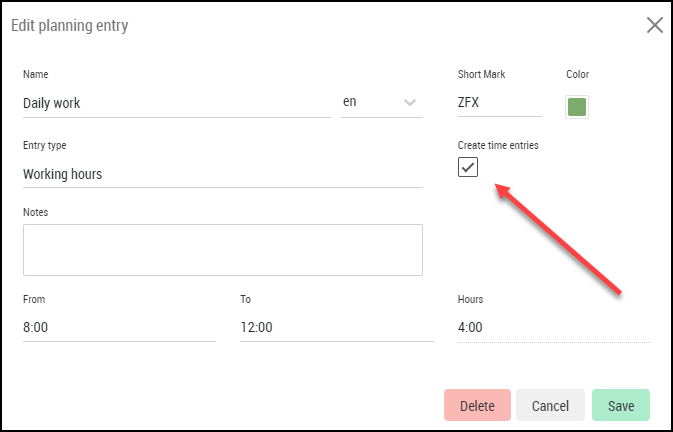Viewport: 673px width, 432px height.
Task: Focus the Name field containing Daily work
Action: point(177,103)
